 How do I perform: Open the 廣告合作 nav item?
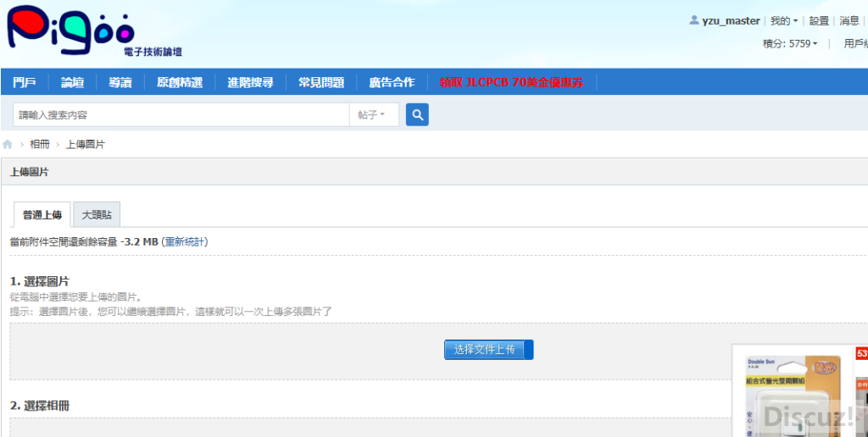[392, 82]
